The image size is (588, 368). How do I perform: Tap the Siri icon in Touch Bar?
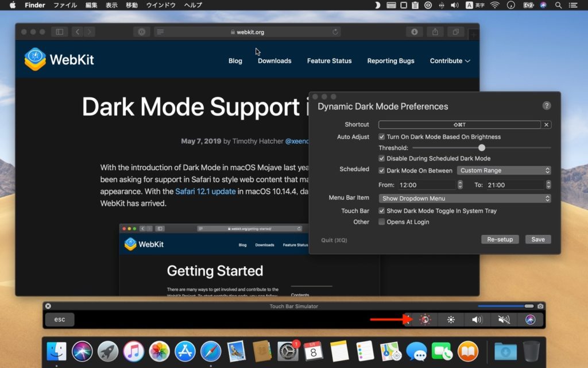tap(530, 320)
